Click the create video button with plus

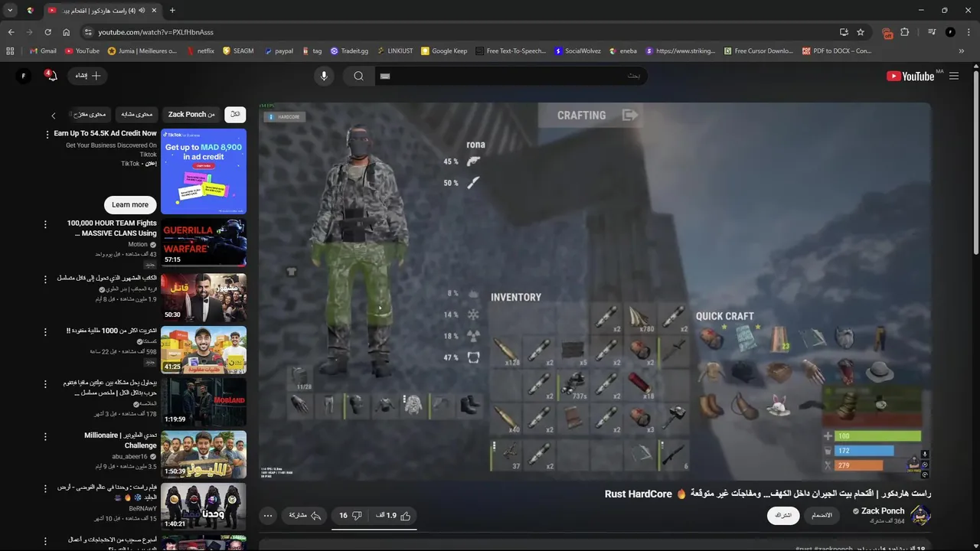[88, 76]
